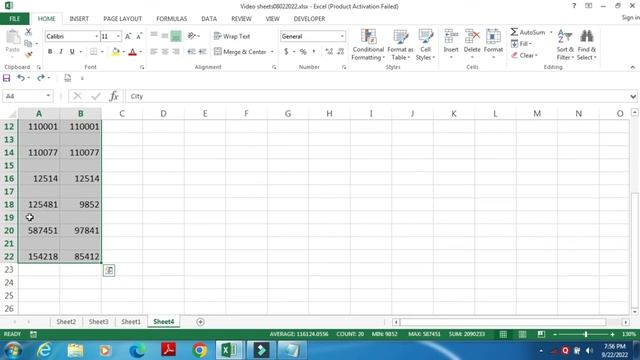
Task: Click the dollar Accounting format icon
Action: pyautogui.click(x=286, y=51)
